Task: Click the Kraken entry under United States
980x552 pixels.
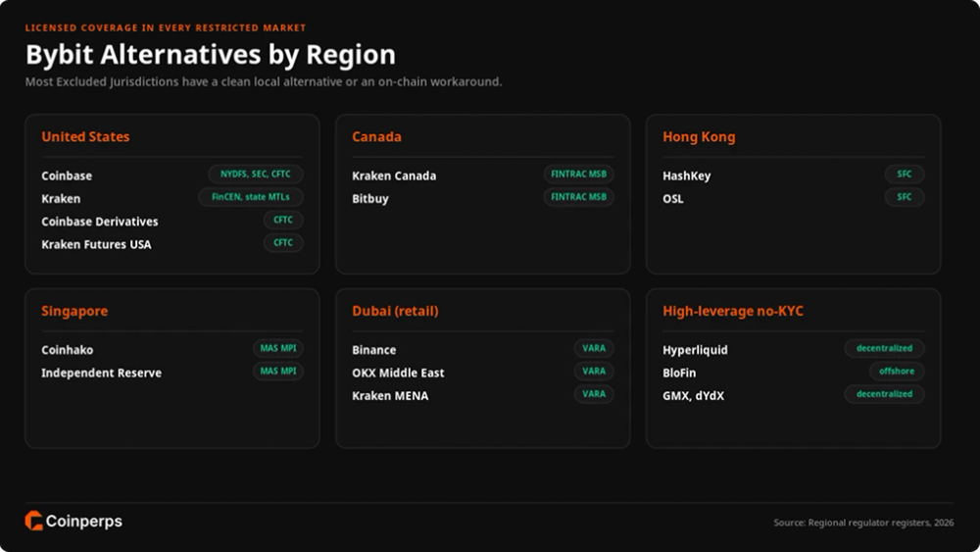Action: click(61, 199)
